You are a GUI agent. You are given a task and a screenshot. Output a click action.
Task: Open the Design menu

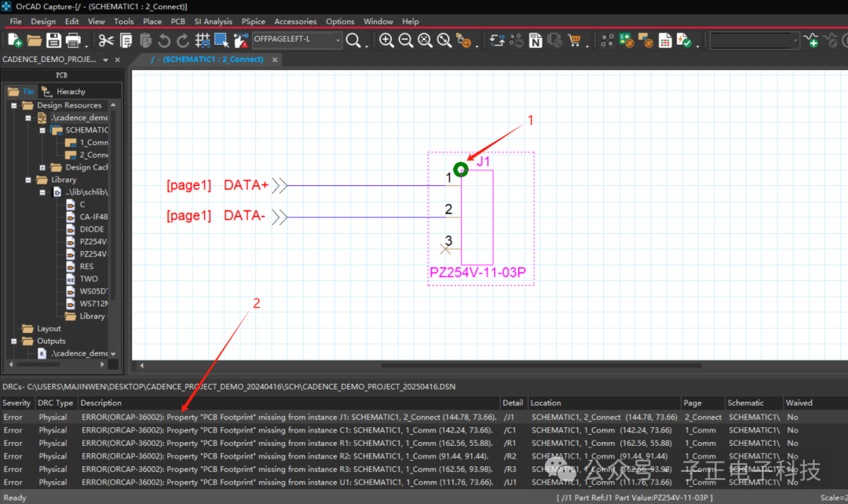tap(43, 22)
